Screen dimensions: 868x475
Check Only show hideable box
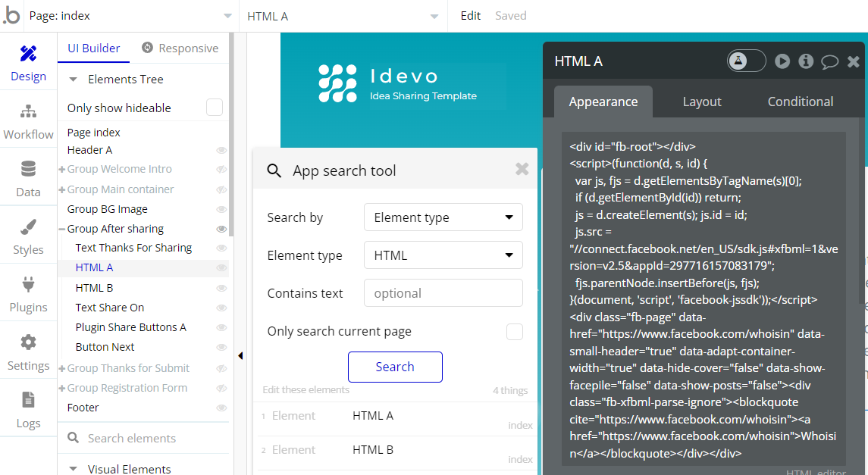point(215,108)
